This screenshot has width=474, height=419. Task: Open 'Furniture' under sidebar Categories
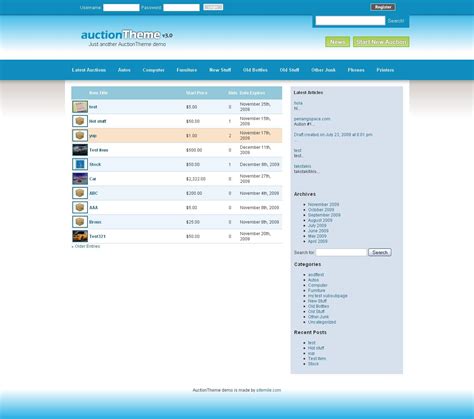tap(317, 291)
